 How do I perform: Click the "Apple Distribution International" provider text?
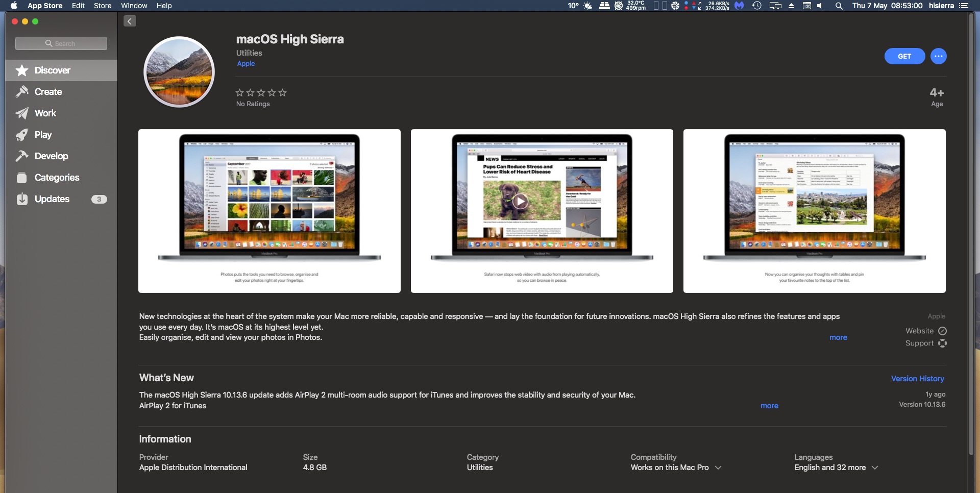(193, 467)
